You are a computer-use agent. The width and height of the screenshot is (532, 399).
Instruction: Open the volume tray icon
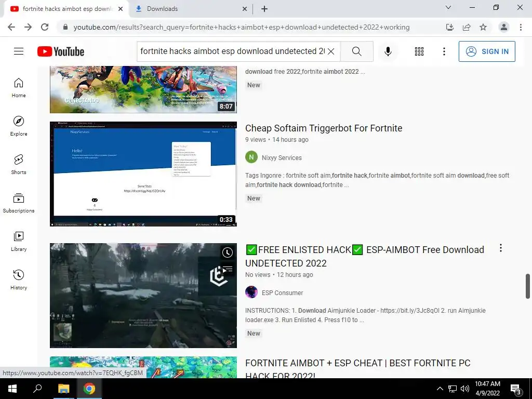465,389
